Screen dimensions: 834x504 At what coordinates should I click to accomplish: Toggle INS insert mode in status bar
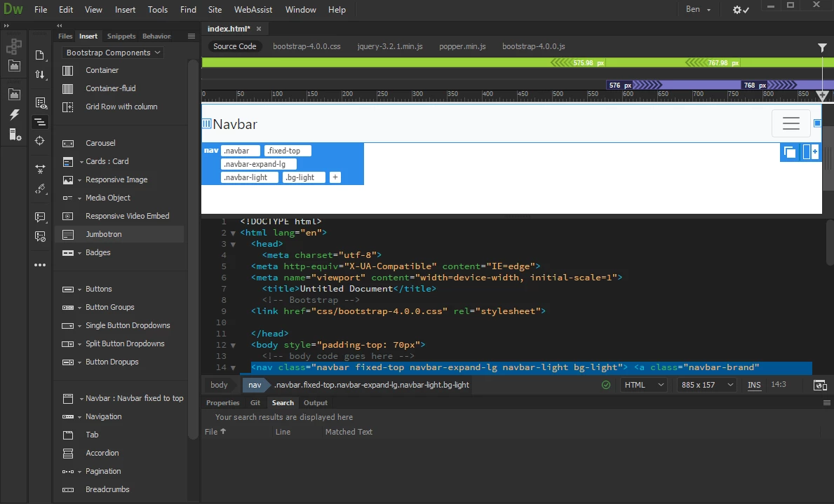[x=753, y=385]
